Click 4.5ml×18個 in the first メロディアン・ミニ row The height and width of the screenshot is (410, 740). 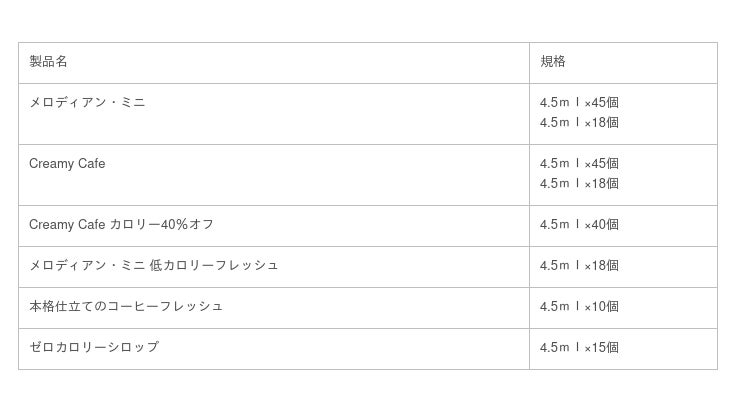point(579,123)
